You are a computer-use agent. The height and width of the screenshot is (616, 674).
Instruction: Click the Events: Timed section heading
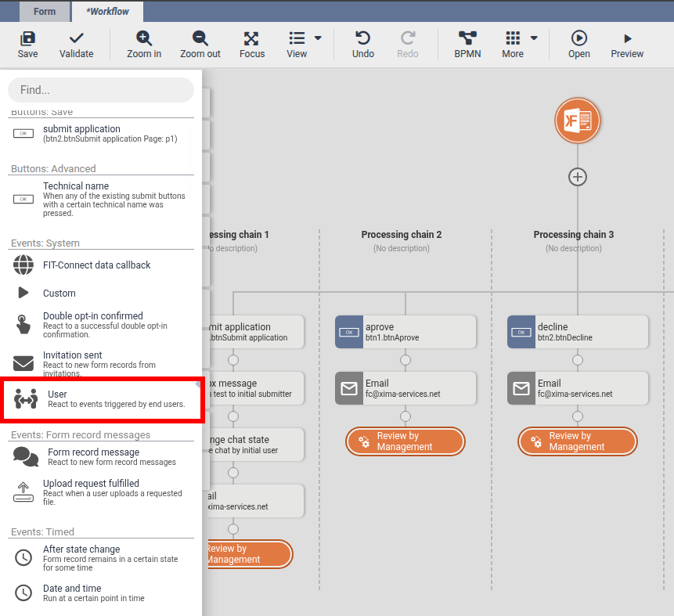tap(42, 531)
